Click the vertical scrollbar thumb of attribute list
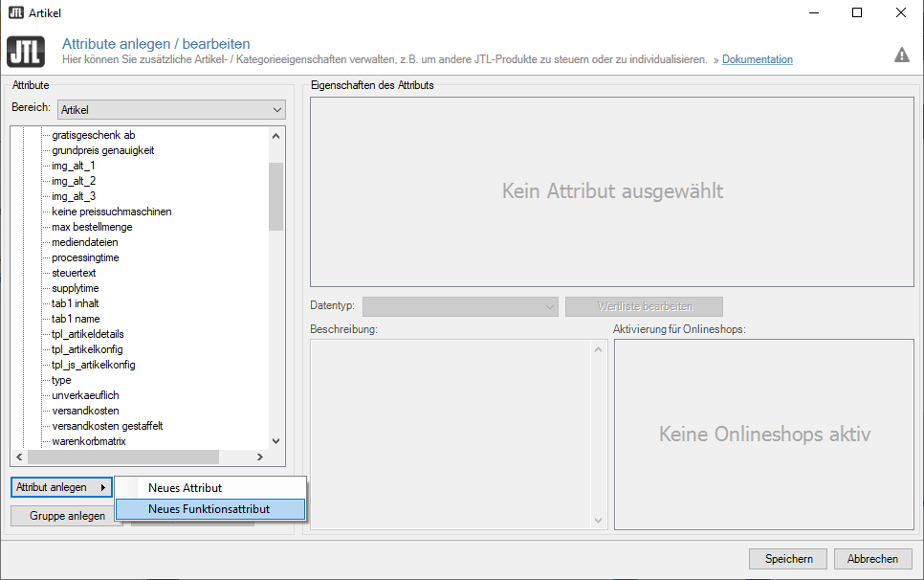This screenshot has width=924, height=580. 275,196
